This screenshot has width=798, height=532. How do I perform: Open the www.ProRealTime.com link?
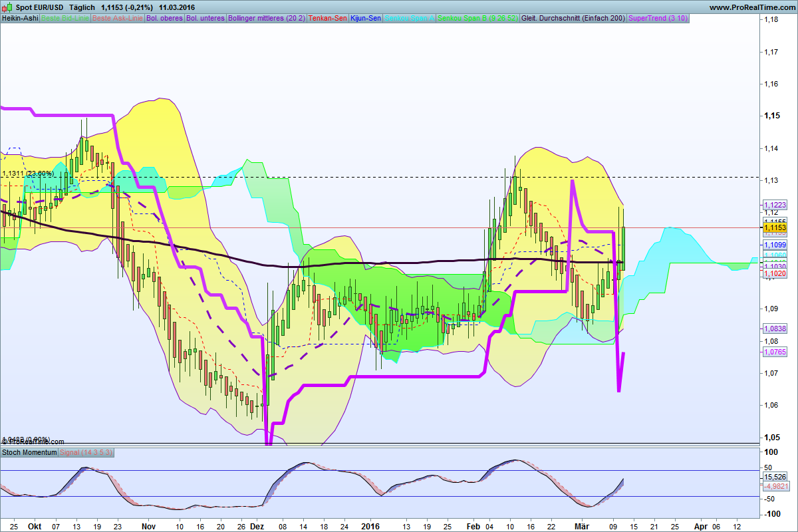coord(751,7)
